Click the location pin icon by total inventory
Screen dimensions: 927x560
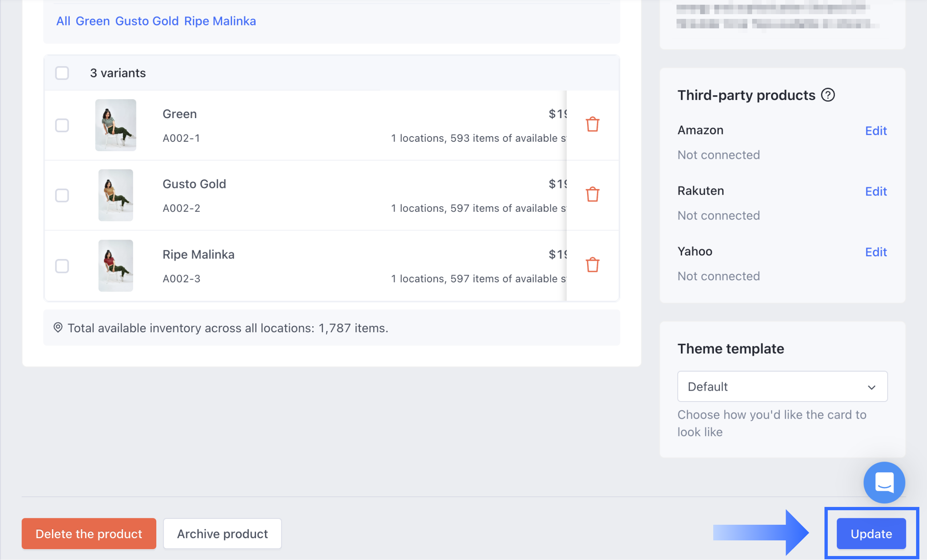[58, 327]
